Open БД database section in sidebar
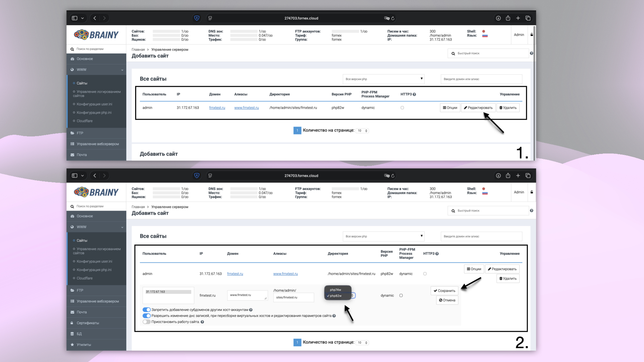The height and width of the screenshot is (362, 644). pyautogui.click(x=79, y=334)
